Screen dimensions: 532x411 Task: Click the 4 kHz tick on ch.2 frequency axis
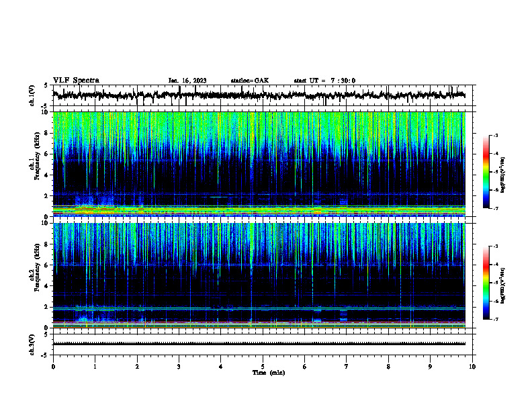47,286
